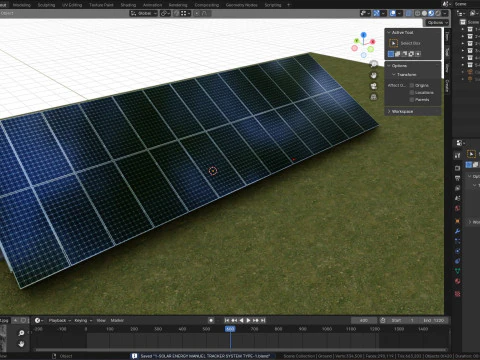Open the UV Editing workspace tab

click(72, 5)
